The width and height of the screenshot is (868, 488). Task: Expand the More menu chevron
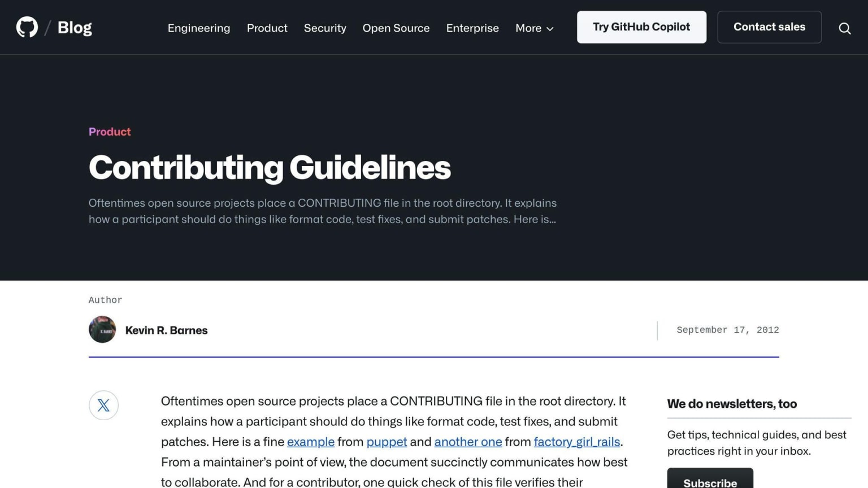[x=550, y=28]
